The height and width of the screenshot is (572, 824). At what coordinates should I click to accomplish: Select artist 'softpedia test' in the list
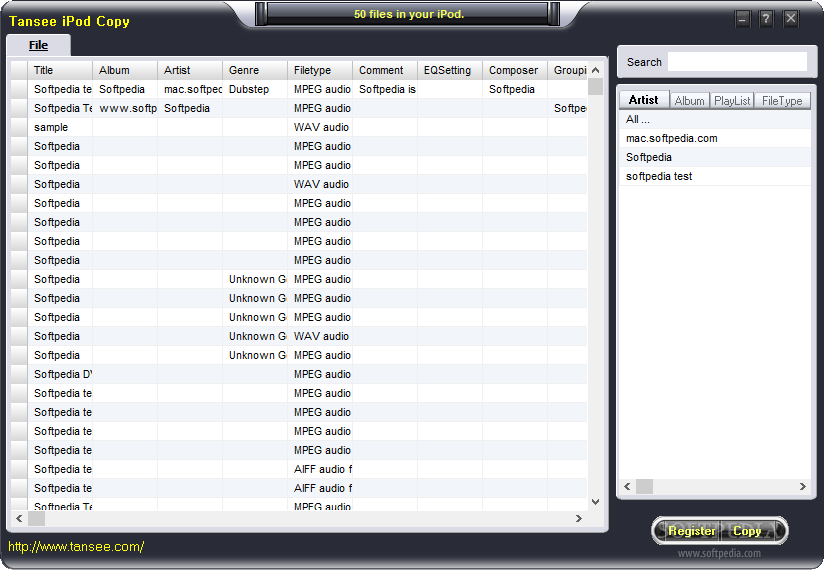[715, 176]
